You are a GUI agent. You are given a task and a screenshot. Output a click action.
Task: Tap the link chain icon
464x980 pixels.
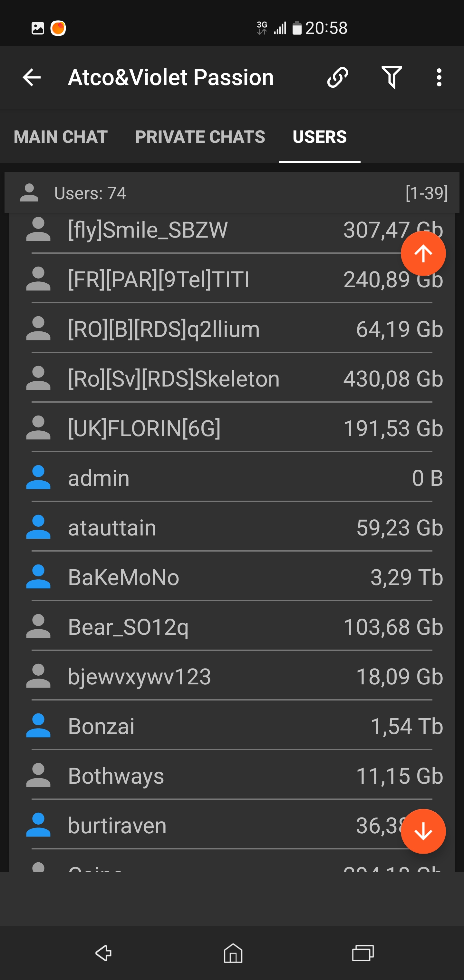click(x=337, y=78)
